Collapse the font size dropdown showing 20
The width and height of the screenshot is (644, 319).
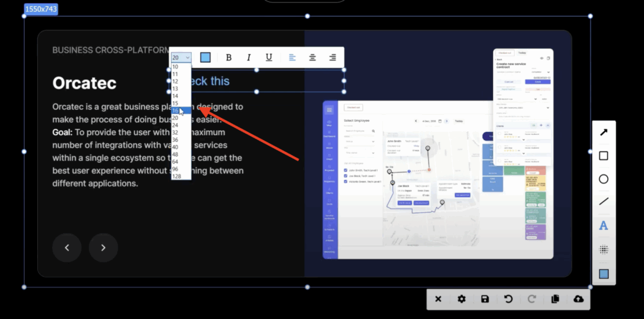pyautogui.click(x=181, y=57)
